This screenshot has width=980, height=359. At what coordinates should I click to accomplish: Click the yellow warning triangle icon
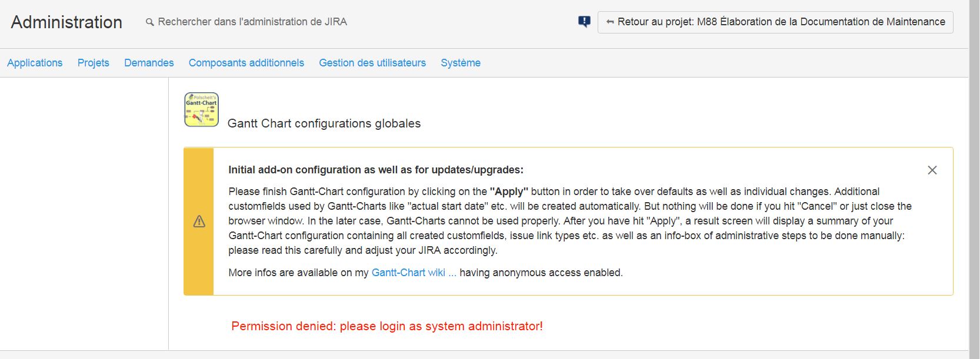(x=199, y=222)
